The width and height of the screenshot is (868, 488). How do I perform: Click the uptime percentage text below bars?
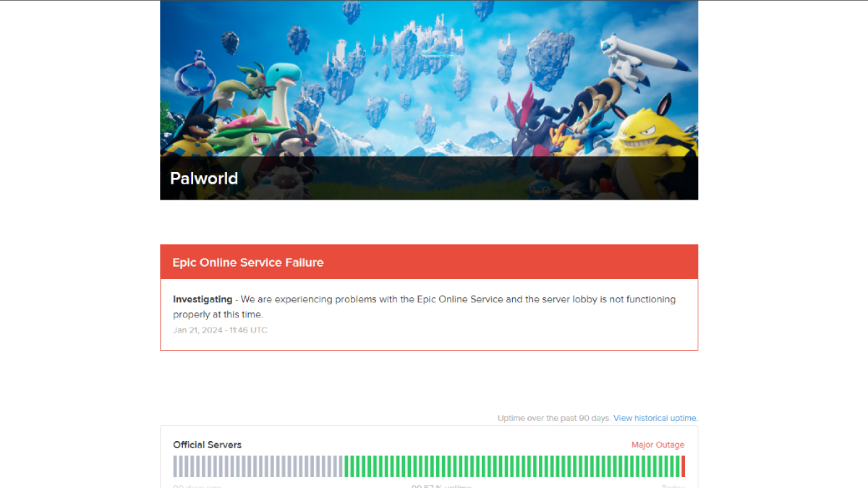point(441,487)
